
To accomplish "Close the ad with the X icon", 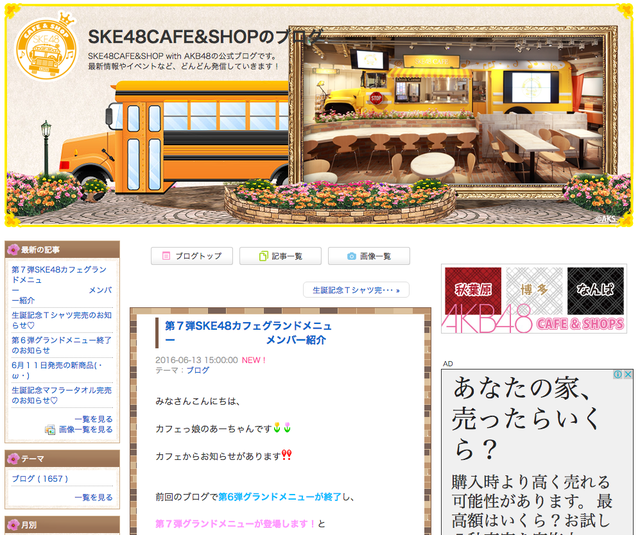I will coord(628,374).
